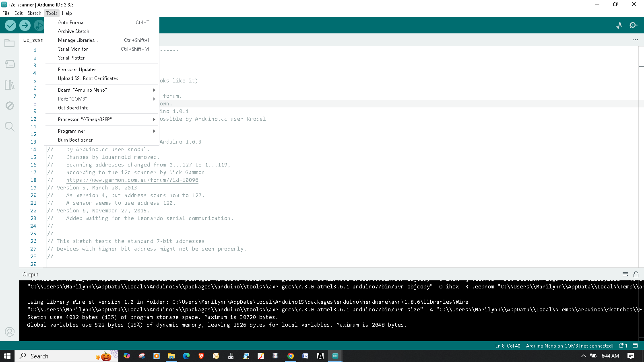
Task: Open the Serial Monitor magnifier icon
Action: [x=634, y=25]
